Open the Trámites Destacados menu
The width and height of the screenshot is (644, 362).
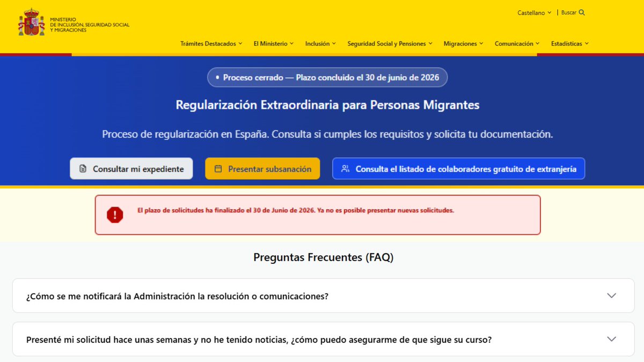coord(211,44)
